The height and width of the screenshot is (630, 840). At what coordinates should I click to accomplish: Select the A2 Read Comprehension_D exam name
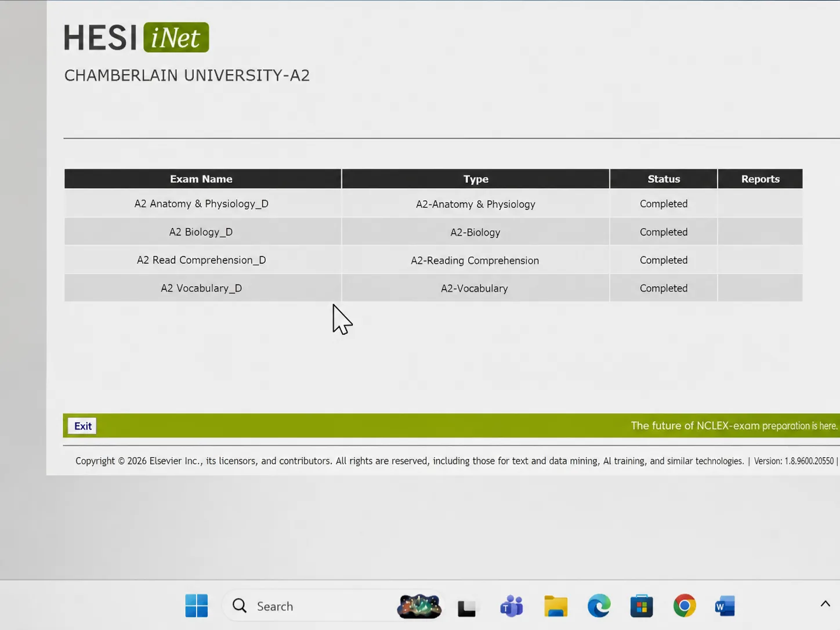(201, 260)
